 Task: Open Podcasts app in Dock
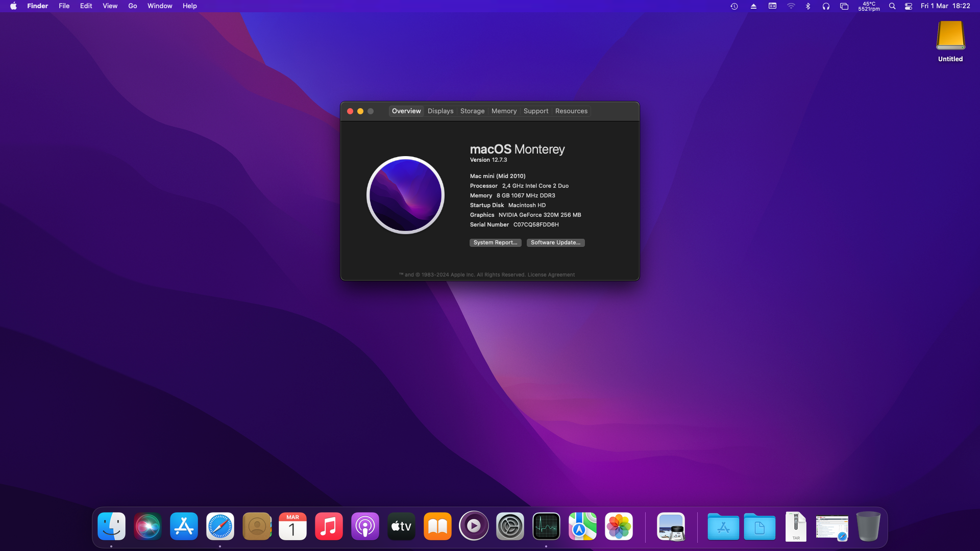(x=365, y=526)
